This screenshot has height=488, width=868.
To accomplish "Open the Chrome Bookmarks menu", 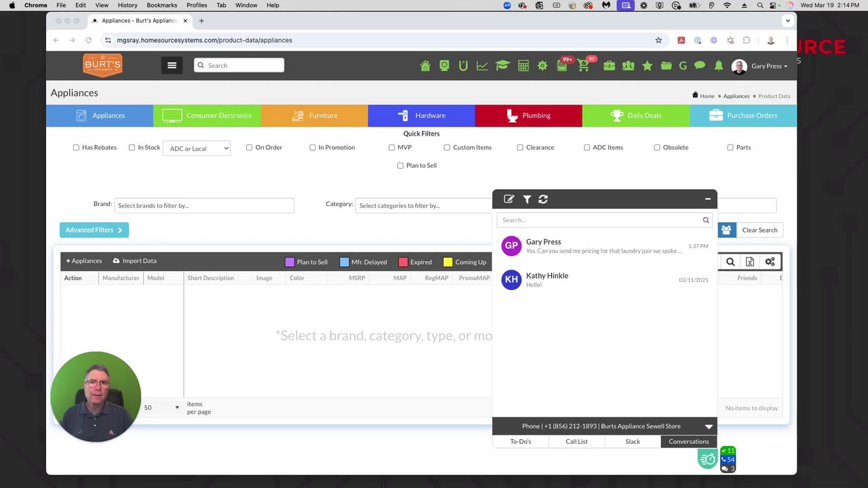I will (161, 5).
